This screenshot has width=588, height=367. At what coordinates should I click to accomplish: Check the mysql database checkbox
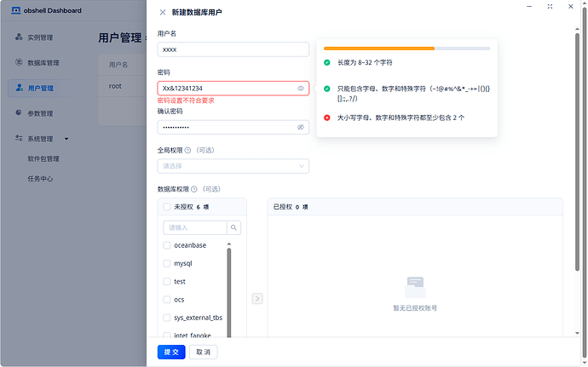167,263
